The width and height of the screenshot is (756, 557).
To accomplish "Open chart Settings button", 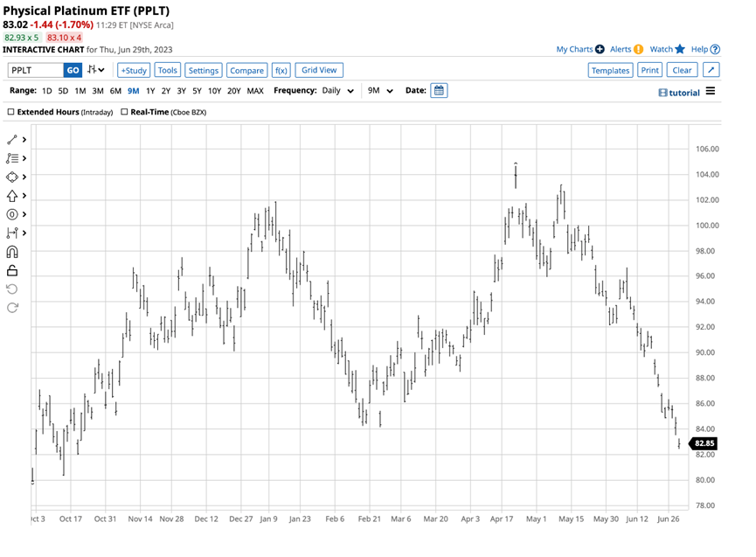I will (203, 70).
